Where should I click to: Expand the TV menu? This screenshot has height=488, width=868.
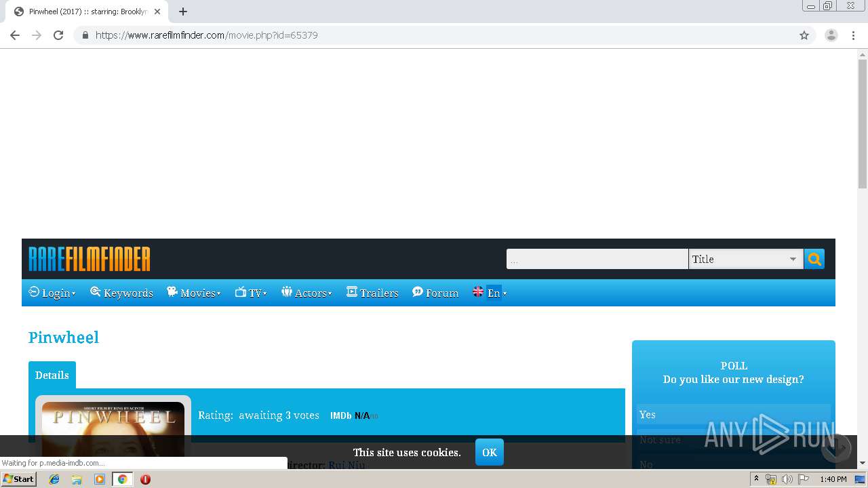point(251,293)
